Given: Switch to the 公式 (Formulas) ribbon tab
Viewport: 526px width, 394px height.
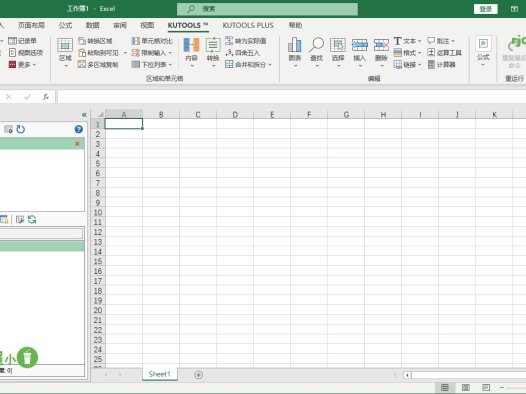Looking at the screenshot, I should coord(65,25).
